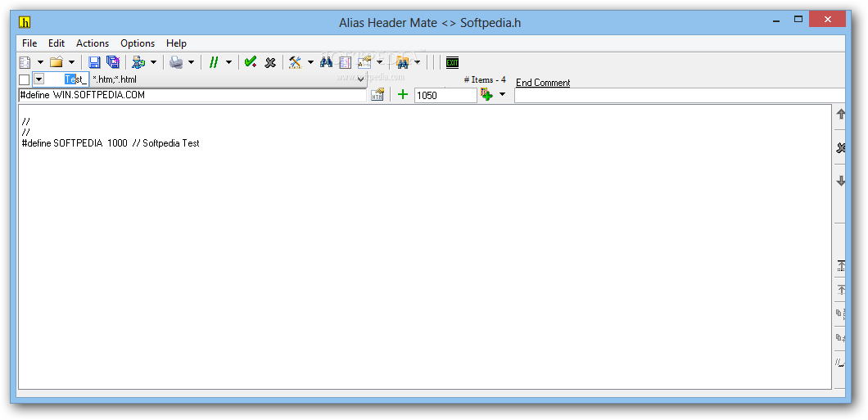Click the HTM file icon
868x420 pixels.
point(377,95)
